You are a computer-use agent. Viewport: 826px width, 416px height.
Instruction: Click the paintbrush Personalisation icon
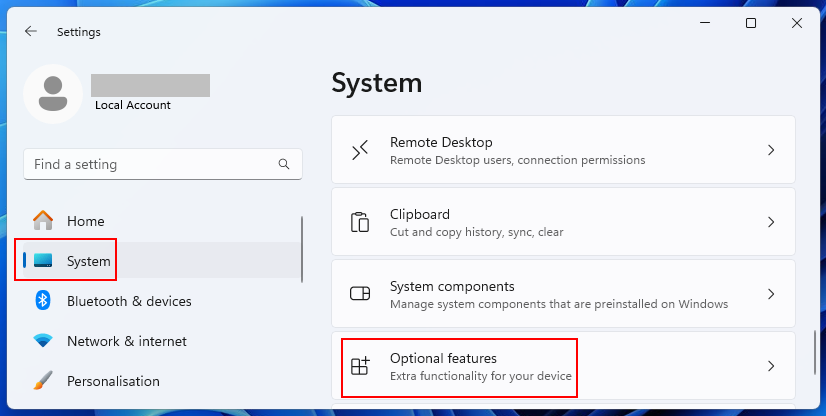43,381
